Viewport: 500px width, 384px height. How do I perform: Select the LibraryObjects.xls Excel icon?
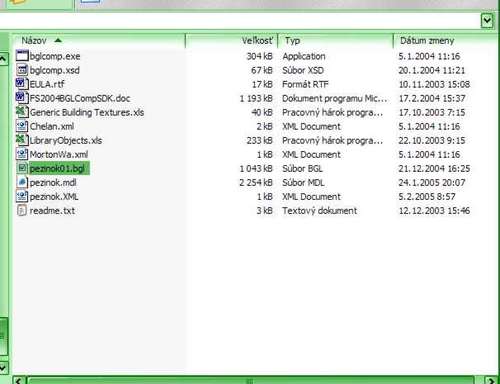pos(22,140)
